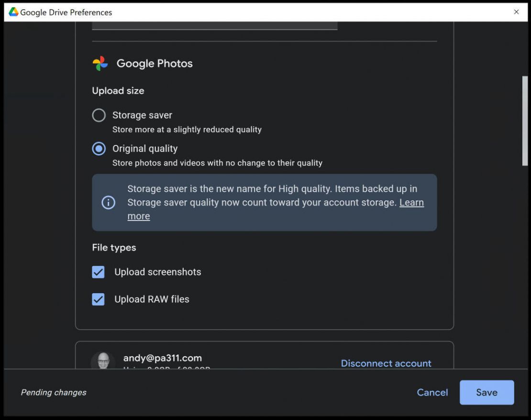The height and width of the screenshot is (420, 531).
Task: Uncheck Upload screenshots
Action: [98, 272]
